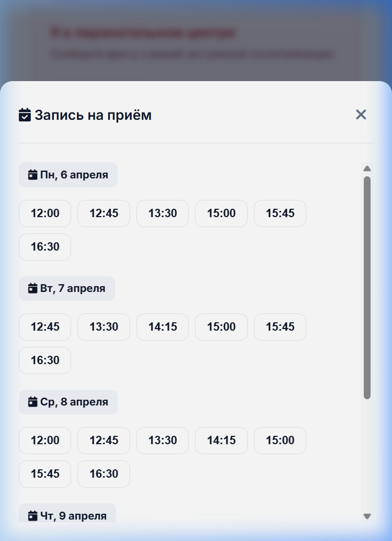392x541 pixels.
Task: Click the "Вт, 7 апреля" date header
Action: [66, 288]
